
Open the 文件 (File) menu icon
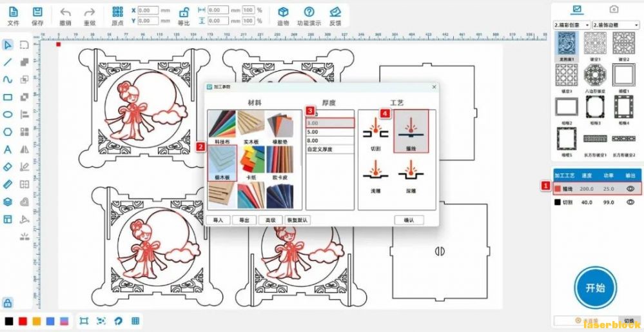13,12
